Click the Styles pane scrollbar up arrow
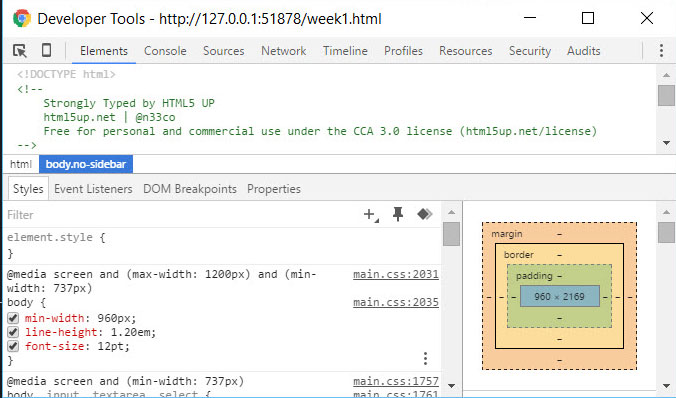The image size is (676, 398). 451,212
